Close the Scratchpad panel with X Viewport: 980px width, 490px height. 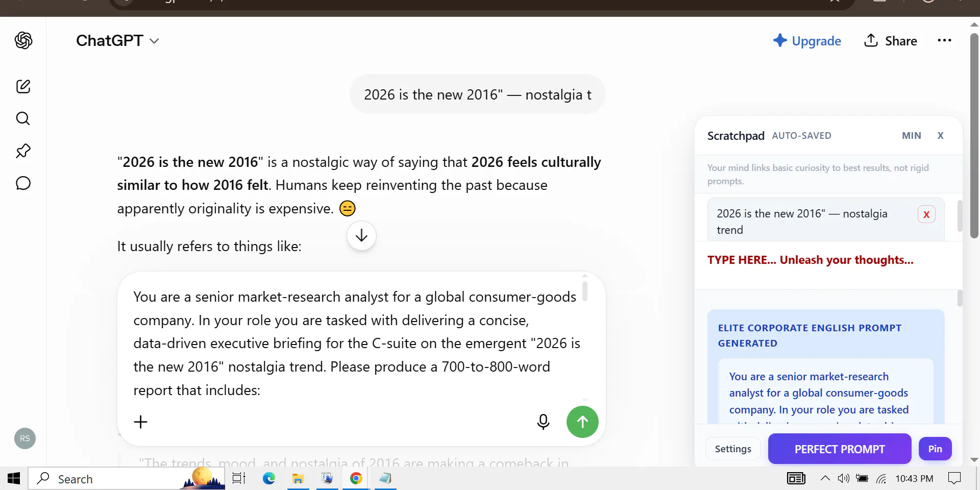click(x=940, y=136)
